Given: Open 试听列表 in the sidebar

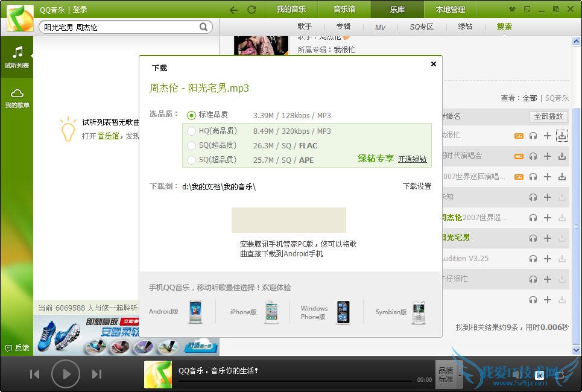Looking at the screenshot, I should [x=17, y=57].
